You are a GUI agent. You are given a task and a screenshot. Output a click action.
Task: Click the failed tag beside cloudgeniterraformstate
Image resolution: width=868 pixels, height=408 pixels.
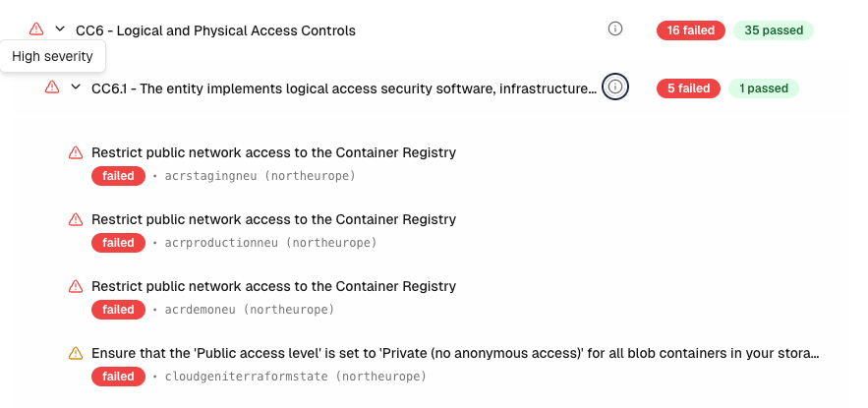pyautogui.click(x=118, y=377)
